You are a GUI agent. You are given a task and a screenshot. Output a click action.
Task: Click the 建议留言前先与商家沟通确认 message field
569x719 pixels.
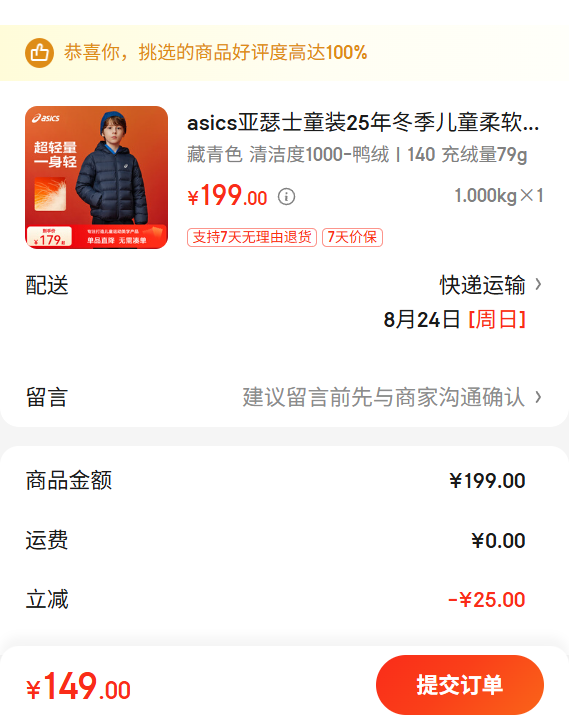coord(384,397)
